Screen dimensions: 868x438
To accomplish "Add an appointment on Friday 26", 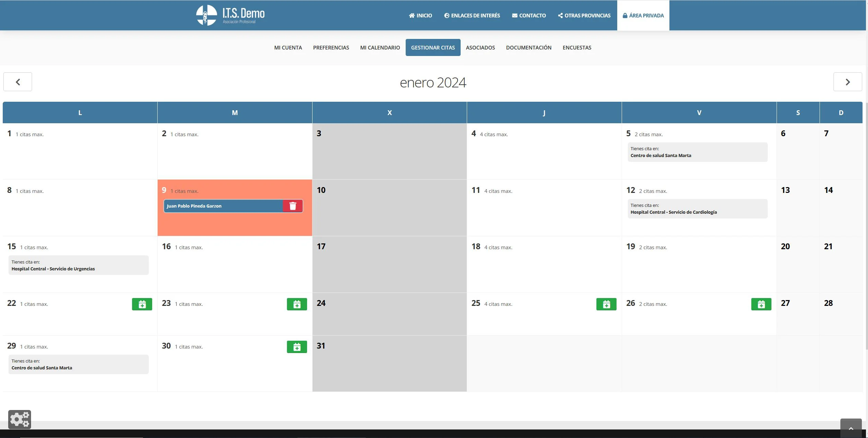I will [x=761, y=304].
